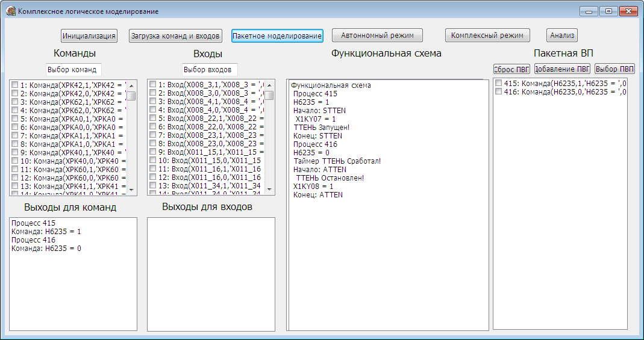
Task: Tick input 2: Вход(Х008_3,0
Action: (153, 93)
